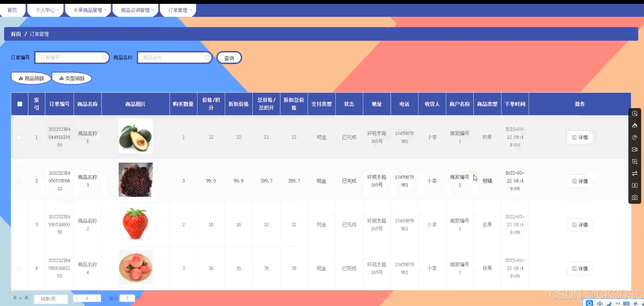Click the 商品销额 chart button
Screen dimensions: 644x306
(x=31, y=78)
